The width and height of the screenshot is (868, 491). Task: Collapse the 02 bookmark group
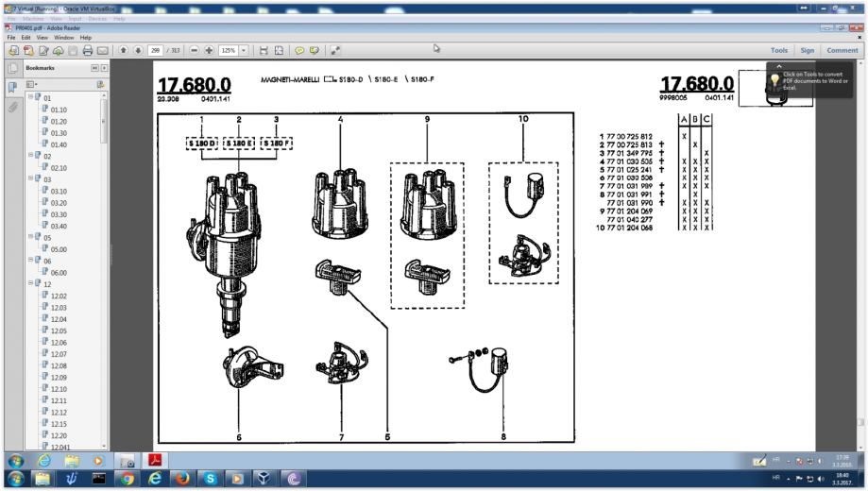(x=30, y=155)
